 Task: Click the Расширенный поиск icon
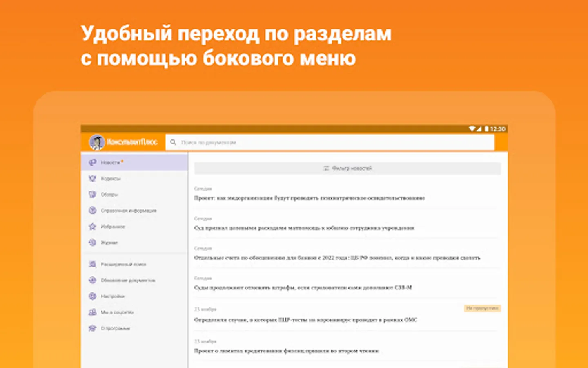click(x=93, y=264)
